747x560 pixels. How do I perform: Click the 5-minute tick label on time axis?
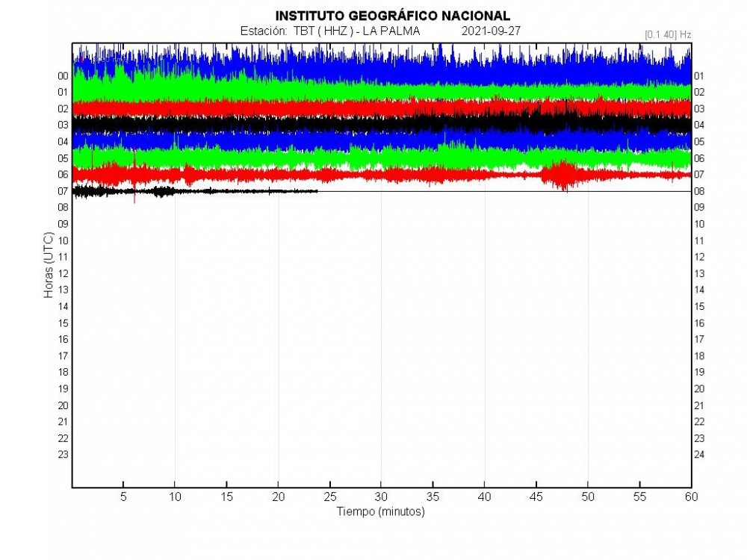123,497
